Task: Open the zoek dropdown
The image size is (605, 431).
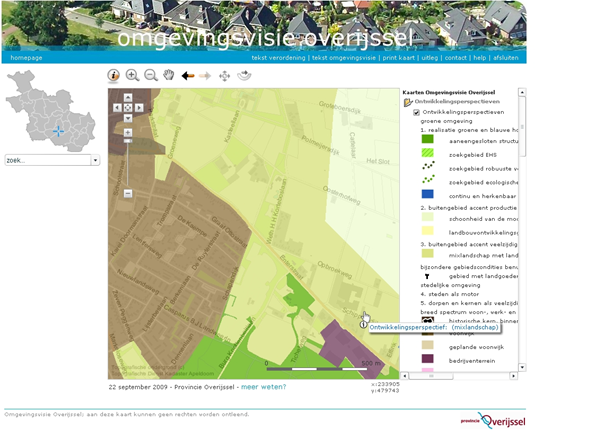Action: click(95, 160)
